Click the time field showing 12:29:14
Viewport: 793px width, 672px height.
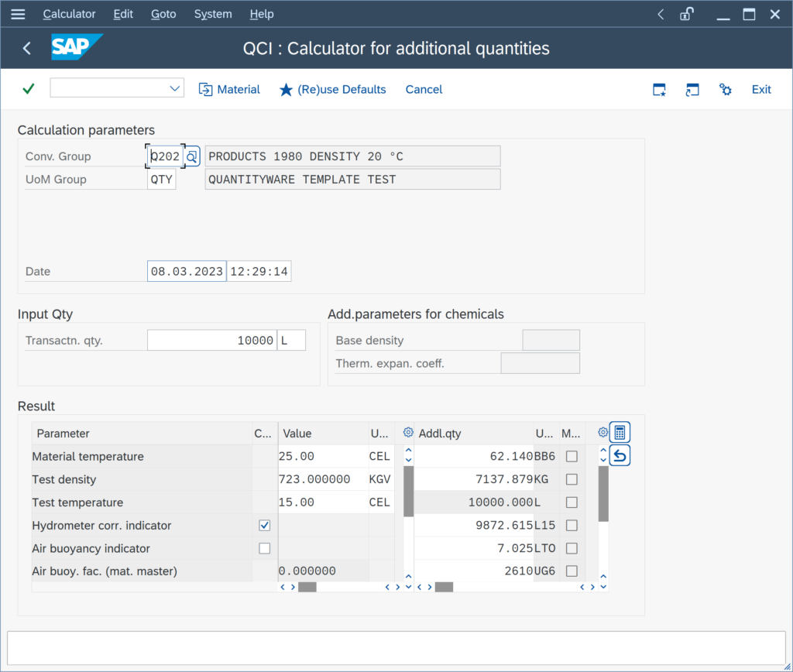(259, 272)
